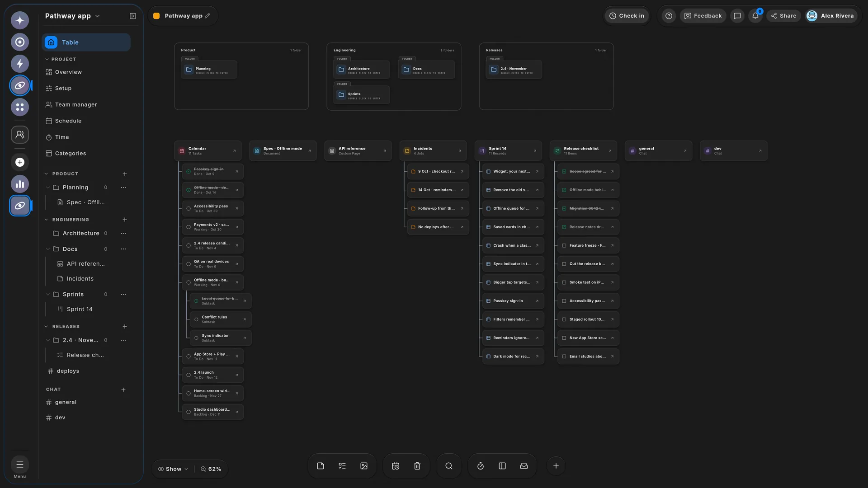Image resolution: width=868 pixels, height=488 pixels.
Task: Add checklist icon in bottom toolbar
Action: point(342,466)
